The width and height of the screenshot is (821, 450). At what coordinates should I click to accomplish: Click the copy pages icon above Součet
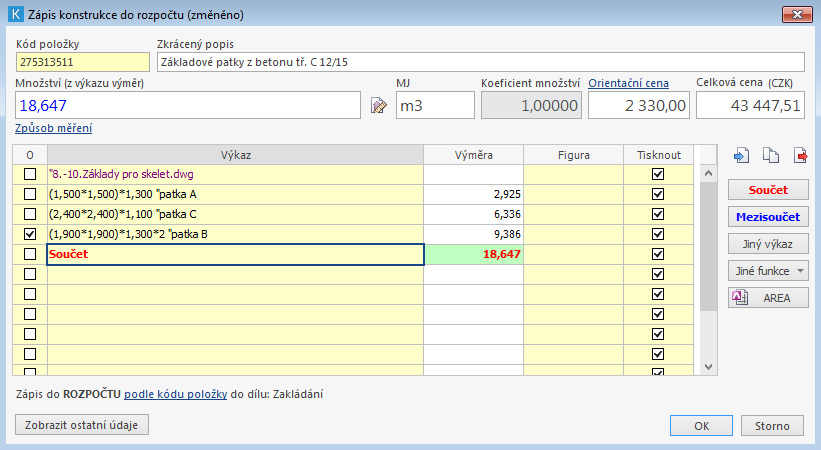pyautogui.click(x=770, y=155)
